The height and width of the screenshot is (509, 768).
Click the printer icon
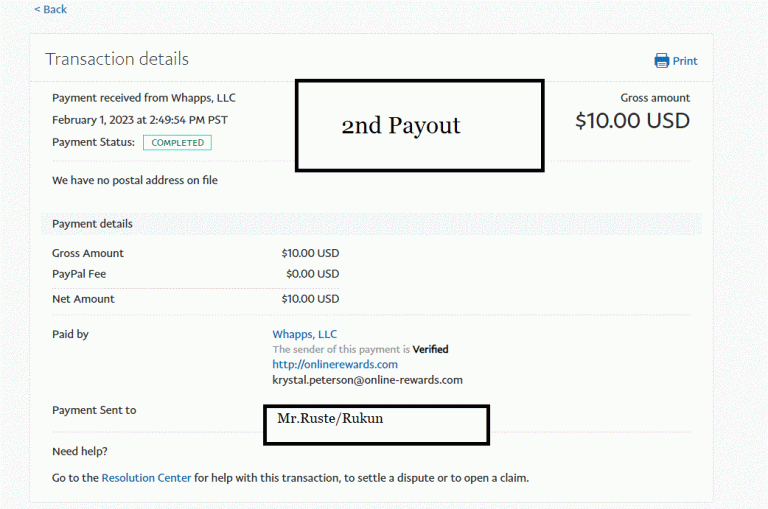(x=661, y=61)
